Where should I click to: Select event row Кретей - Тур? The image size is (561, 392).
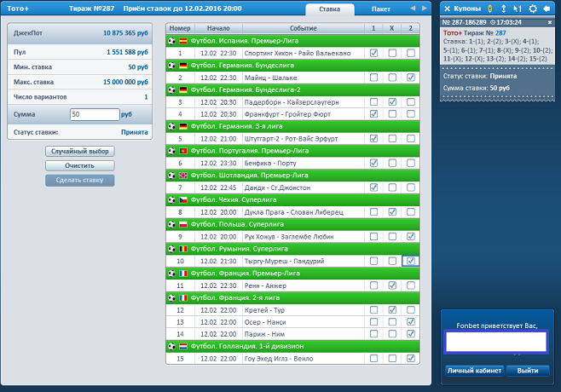(292, 310)
